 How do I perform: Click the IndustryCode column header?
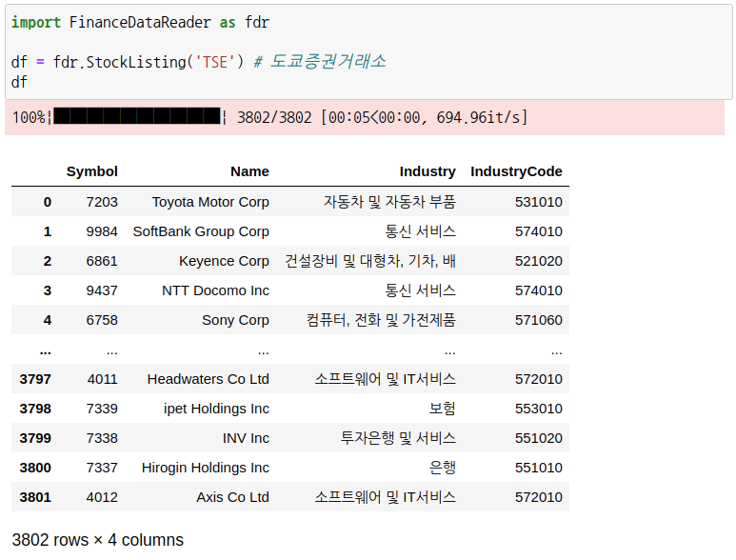pyautogui.click(x=516, y=171)
